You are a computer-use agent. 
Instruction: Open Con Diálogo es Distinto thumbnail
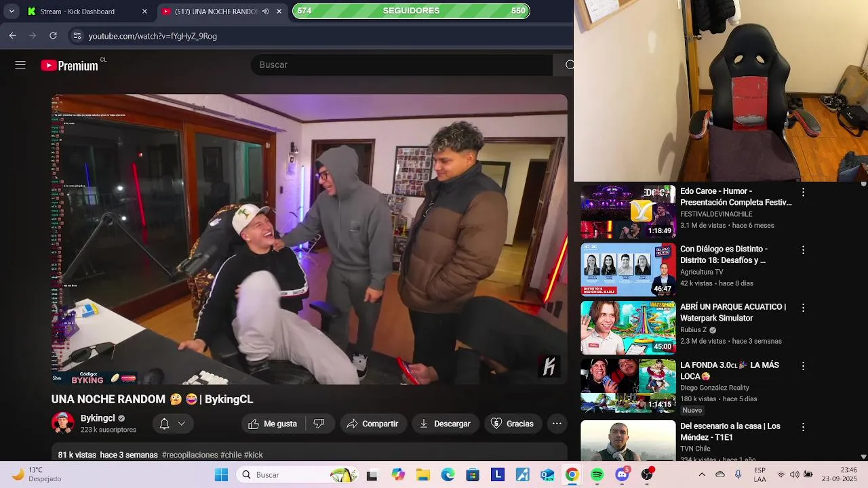(x=628, y=270)
